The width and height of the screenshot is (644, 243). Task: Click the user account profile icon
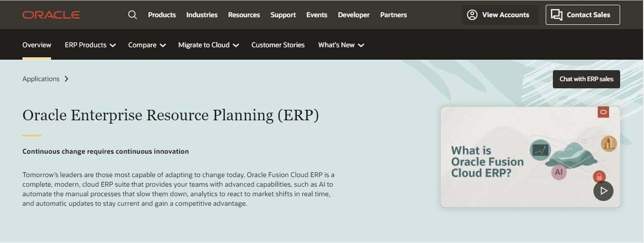[472, 15]
